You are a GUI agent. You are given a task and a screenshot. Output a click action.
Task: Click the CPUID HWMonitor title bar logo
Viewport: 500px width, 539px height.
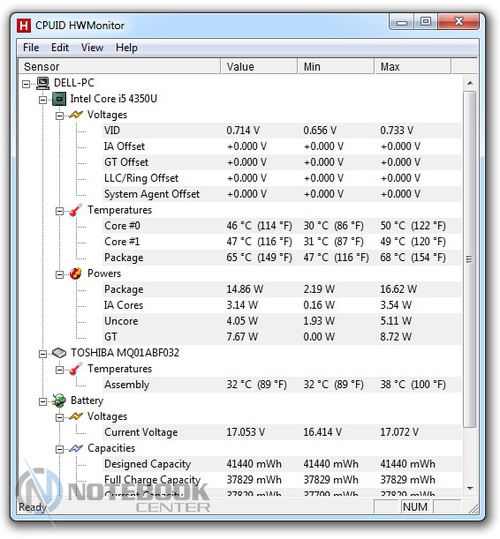tap(24, 26)
